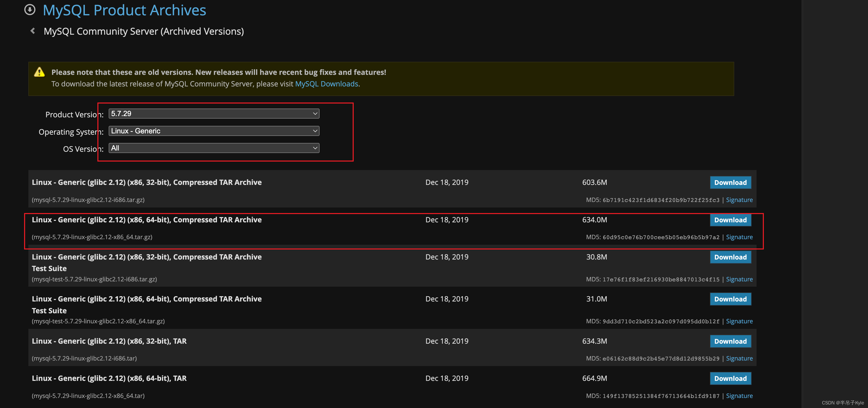Open the Product Version 5.7.29 dropdown
Image resolution: width=868 pixels, height=408 pixels.
point(214,114)
